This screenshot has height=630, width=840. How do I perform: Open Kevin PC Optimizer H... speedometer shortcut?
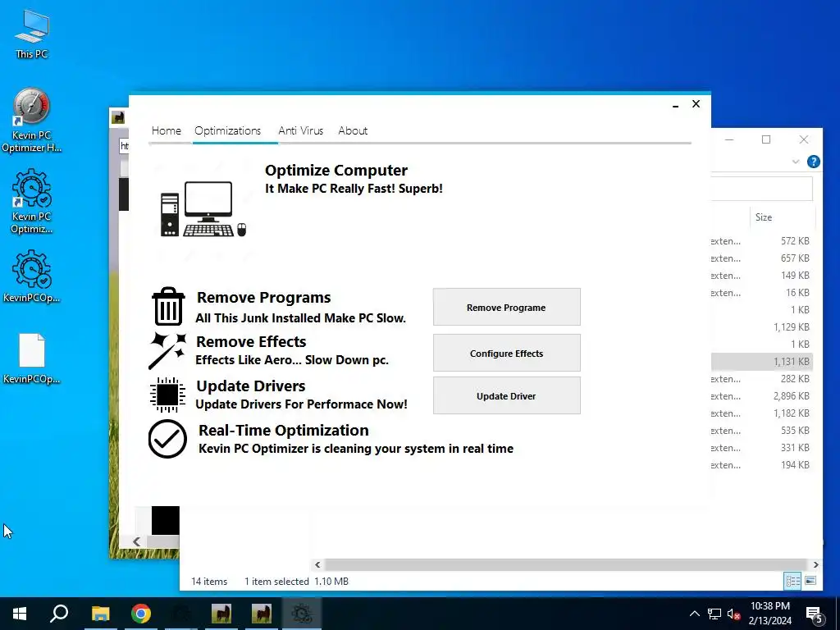(32, 121)
